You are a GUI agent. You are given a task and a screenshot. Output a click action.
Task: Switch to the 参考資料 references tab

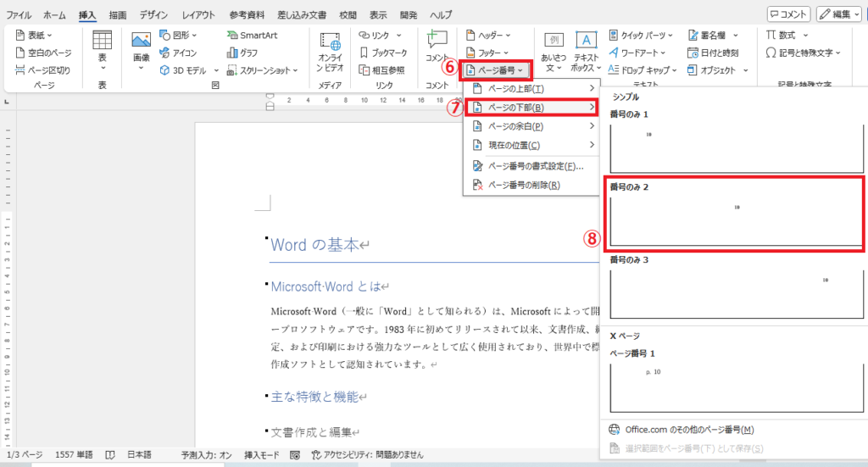tap(247, 15)
